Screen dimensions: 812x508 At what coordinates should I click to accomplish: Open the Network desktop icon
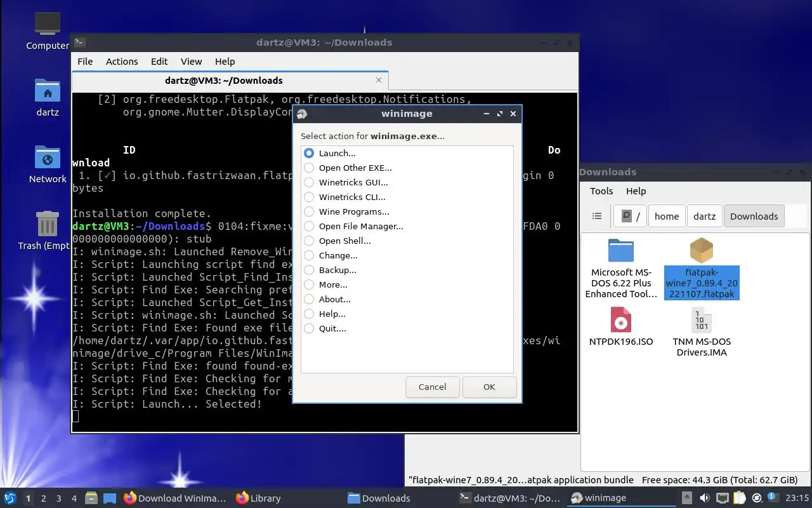point(48,164)
